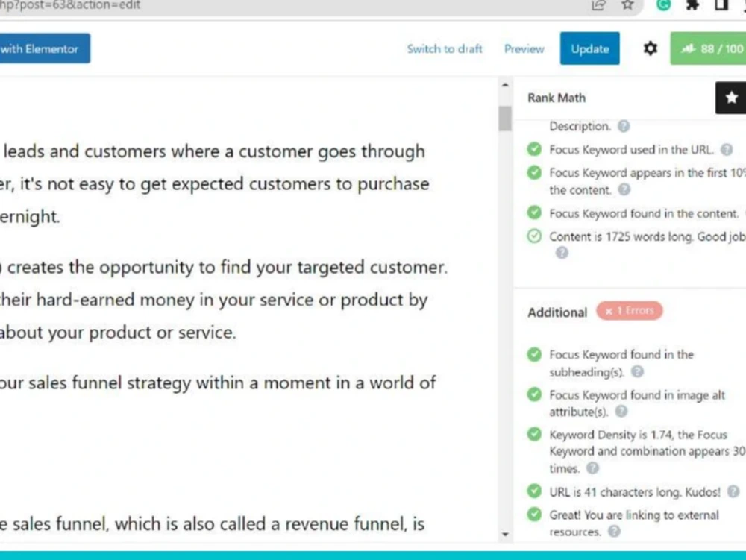The width and height of the screenshot is (746, 560).
Task: Click the Update button
Action: point(589,48)
